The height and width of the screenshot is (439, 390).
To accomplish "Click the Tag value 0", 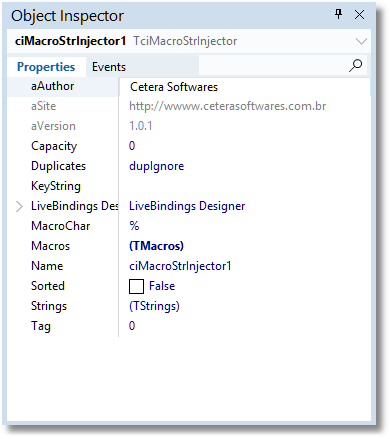I will [132, 326].
